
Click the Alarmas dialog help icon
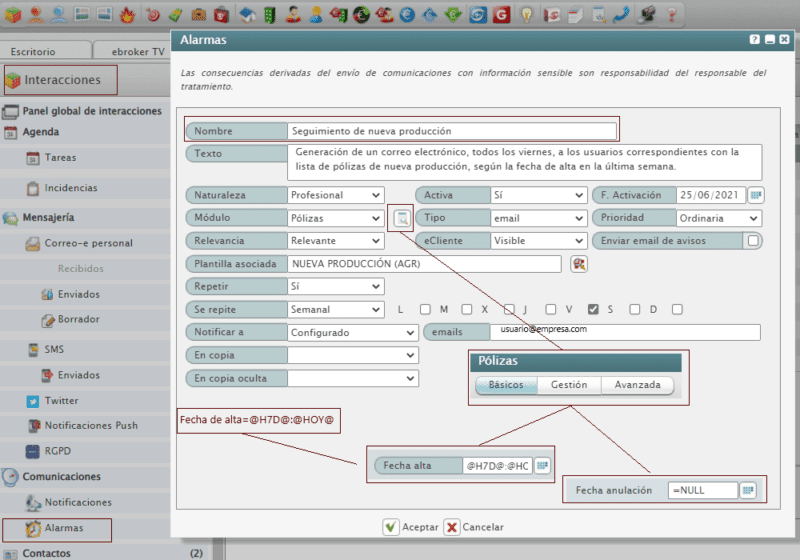(x=755, y=40)
